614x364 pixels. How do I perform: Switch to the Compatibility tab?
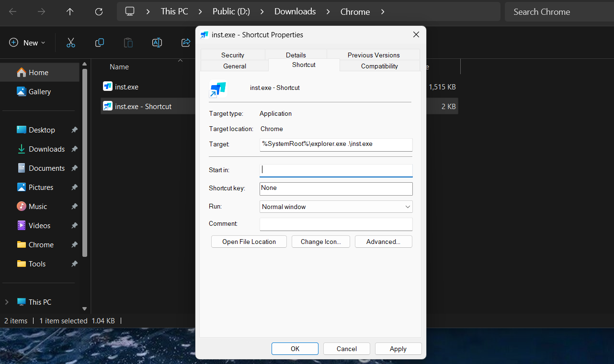tap(379, 66)
